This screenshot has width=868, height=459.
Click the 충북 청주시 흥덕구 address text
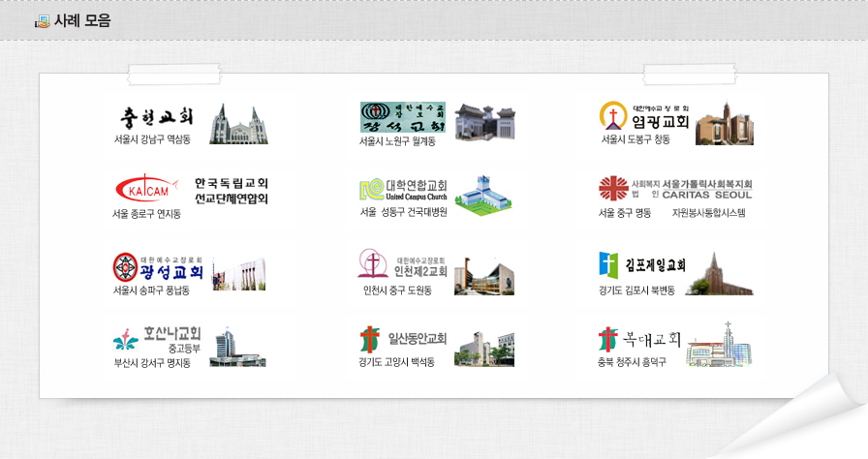632,362
